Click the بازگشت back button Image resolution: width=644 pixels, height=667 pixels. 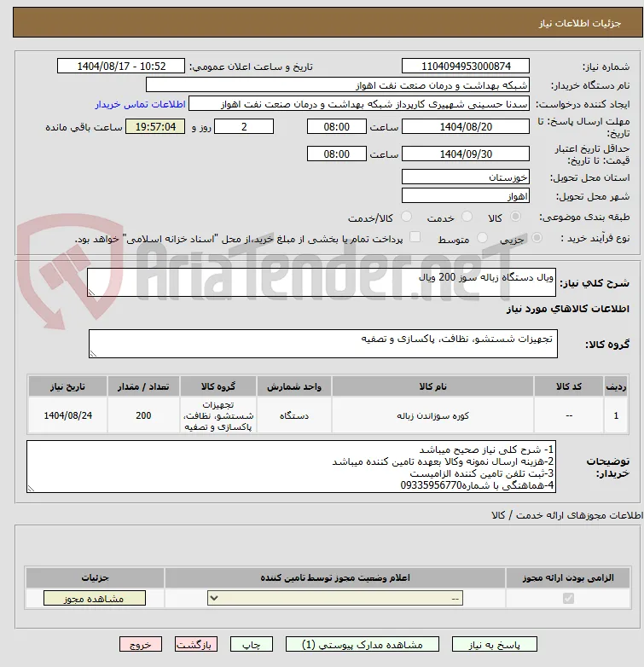click(195, 645)
